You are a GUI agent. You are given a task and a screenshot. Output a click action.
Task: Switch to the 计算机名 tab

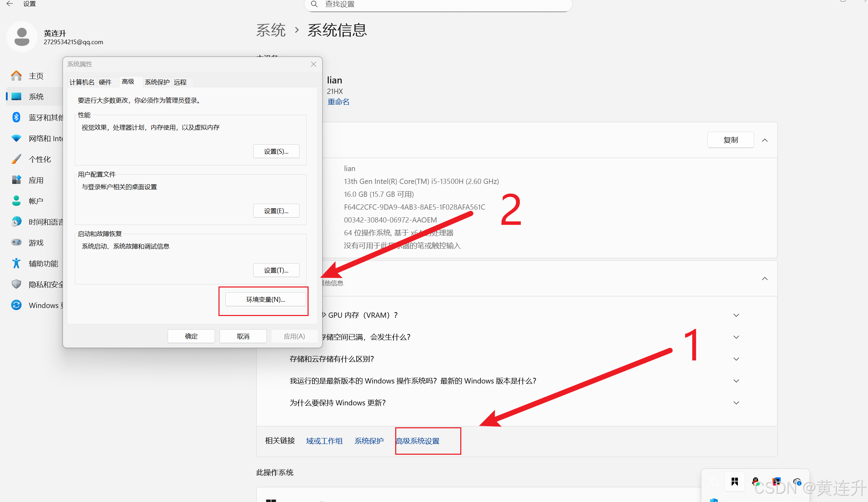(82, 82)
